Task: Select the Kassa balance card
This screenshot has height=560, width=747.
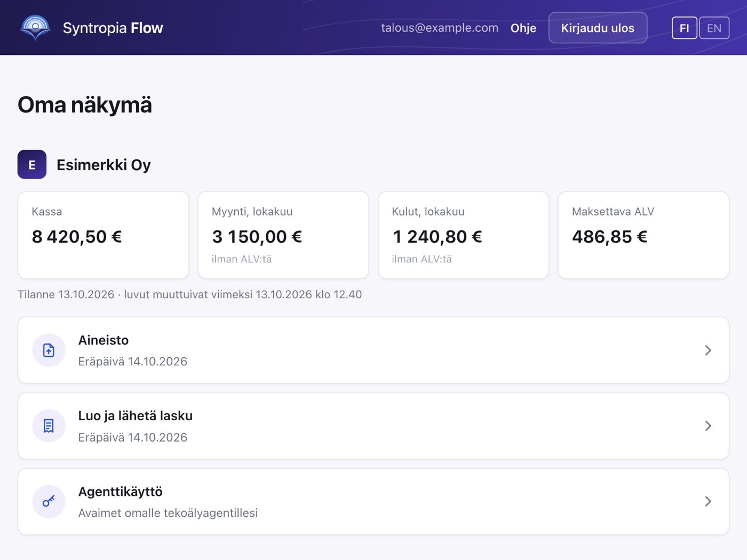Action: point(103,235)
